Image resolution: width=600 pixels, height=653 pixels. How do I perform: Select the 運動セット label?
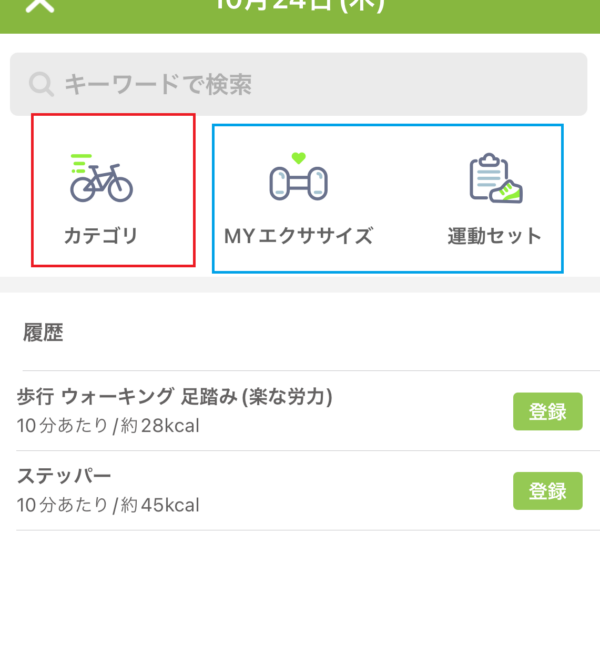(x=495, y=236)
